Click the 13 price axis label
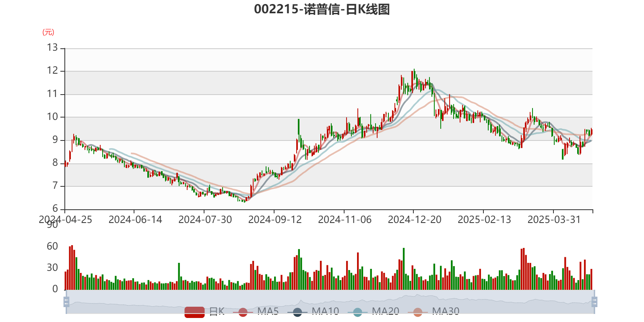The image size is (644, 322). [x=52, y=47]
